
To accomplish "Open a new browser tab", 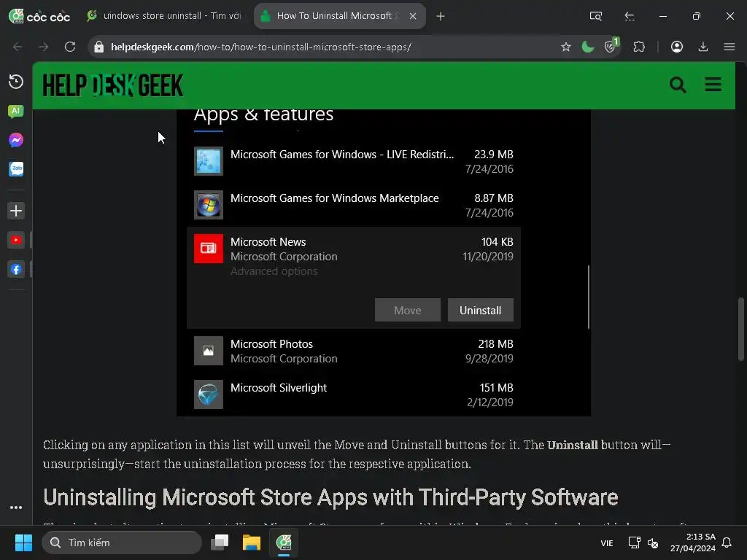I will coord(440,16).
